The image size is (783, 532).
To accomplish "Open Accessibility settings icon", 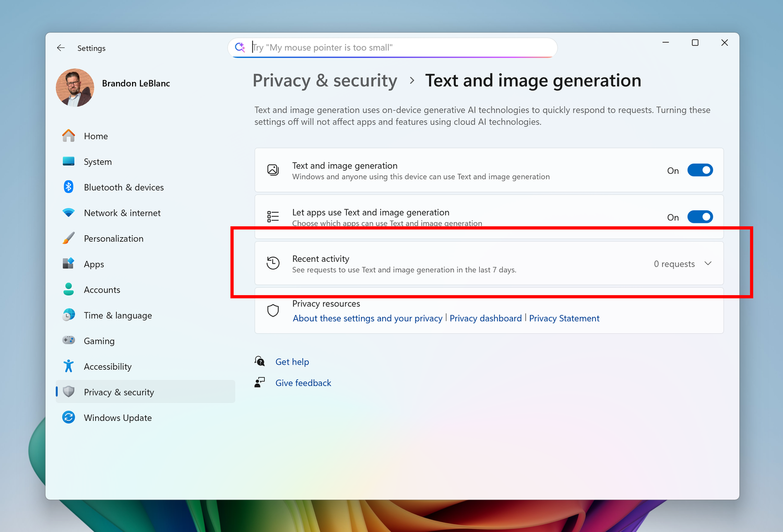I will click(x=68, y=366).
